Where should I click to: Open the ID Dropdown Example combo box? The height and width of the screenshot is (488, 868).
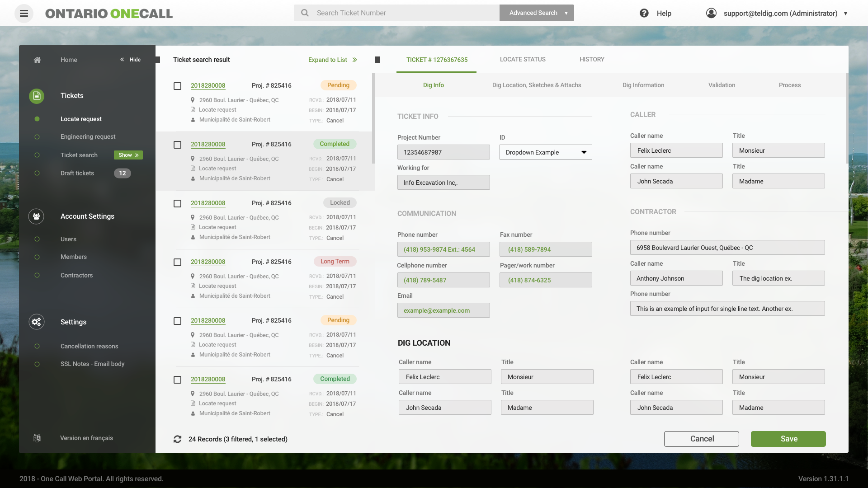pos(545,152)
